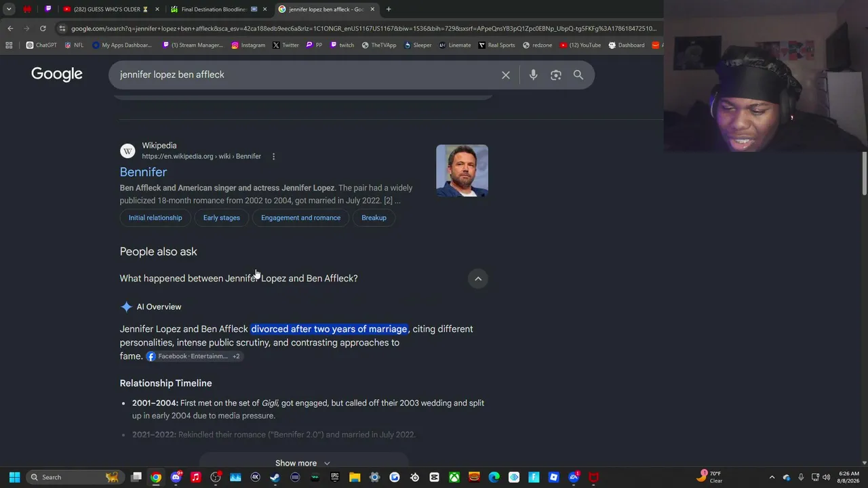Open the (12) YouTube bookmark
This screenshot has height=488, width=868.
(580, 45)
